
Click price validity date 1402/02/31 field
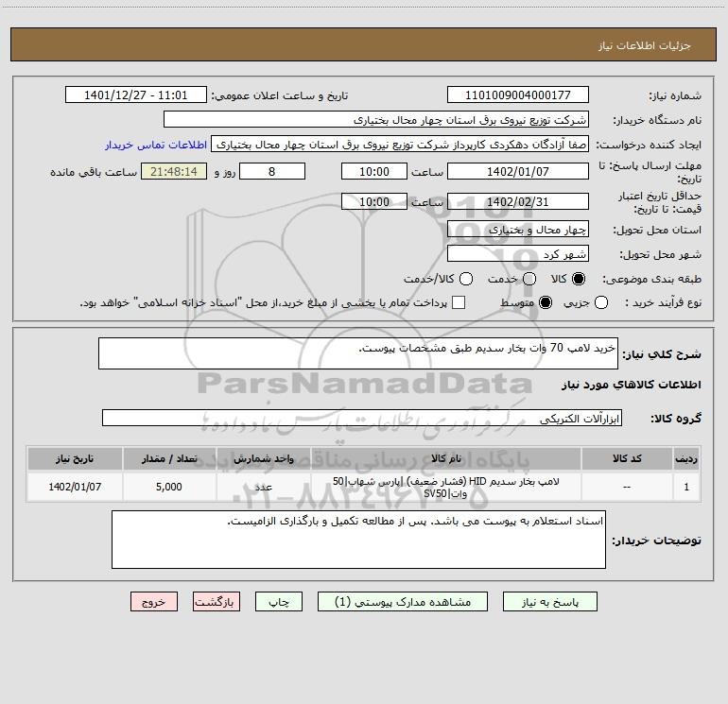point(518,201)
